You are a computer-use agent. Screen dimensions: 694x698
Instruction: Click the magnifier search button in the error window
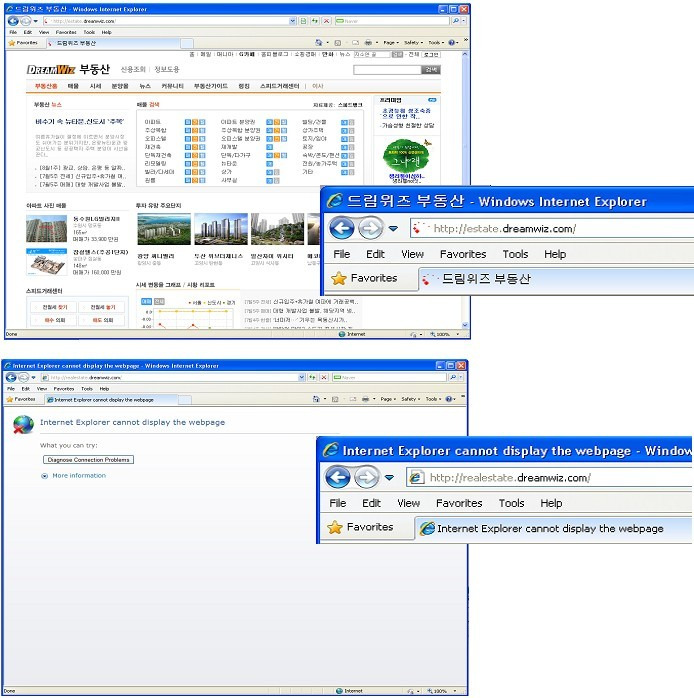pos(453,377)
